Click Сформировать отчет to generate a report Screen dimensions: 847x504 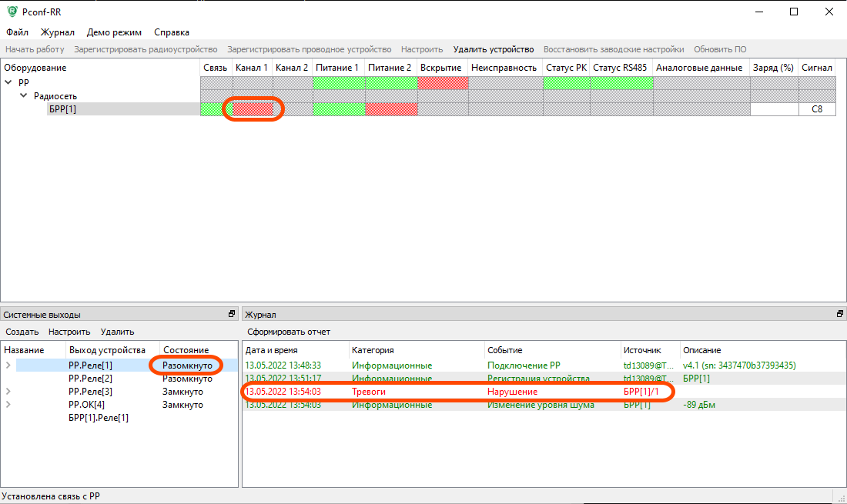tap(289, 332)
